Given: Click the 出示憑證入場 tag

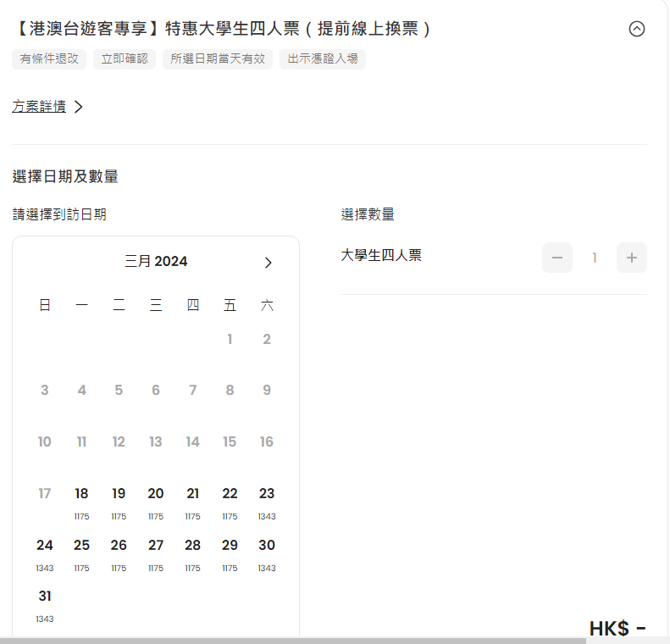Looking at the screenshot, I should pyautogui.click(x=323, y=59).
